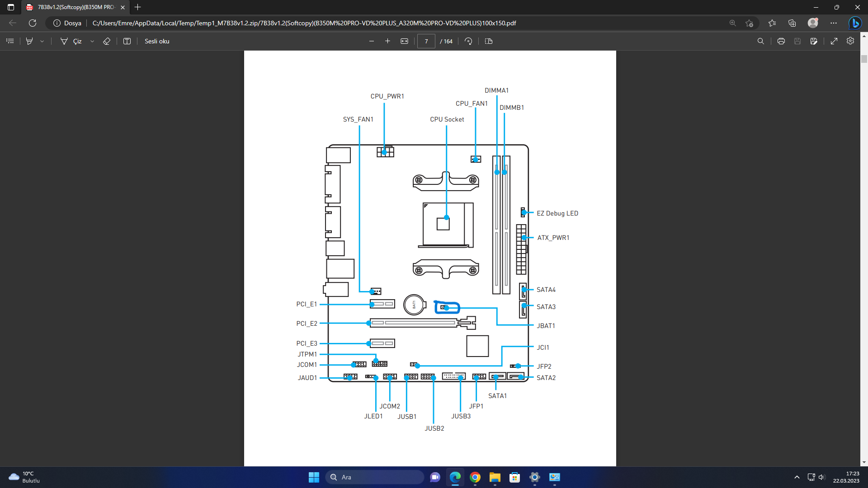Enter full screen PDF mode
Screen dimensions: 868x488
coord(834,41)
